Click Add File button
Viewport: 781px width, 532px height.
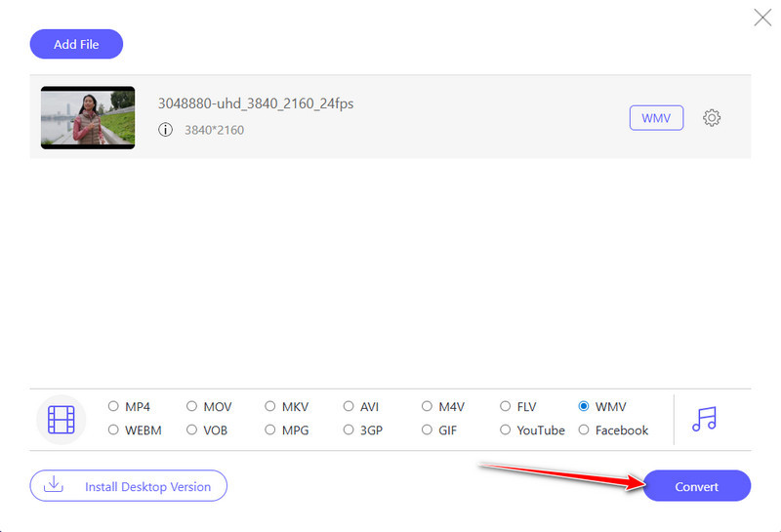pyautogui.click(x=77, y=44)
